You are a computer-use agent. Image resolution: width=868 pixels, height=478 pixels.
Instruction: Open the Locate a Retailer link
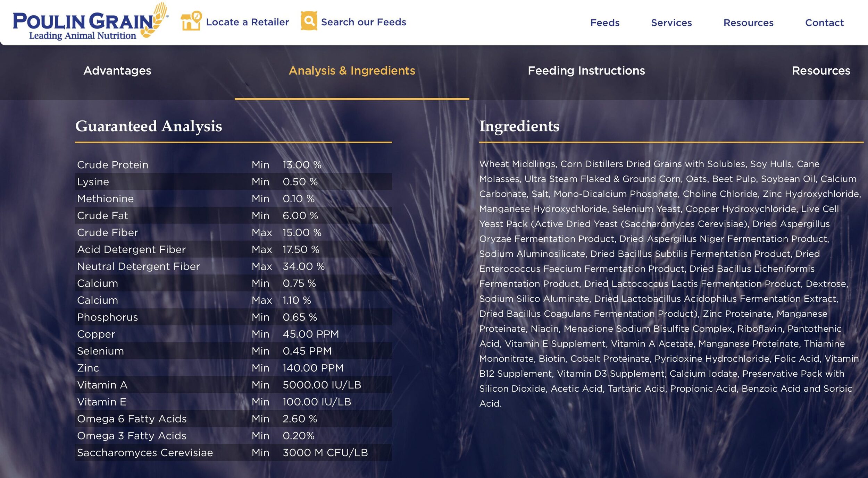(247, 22)
